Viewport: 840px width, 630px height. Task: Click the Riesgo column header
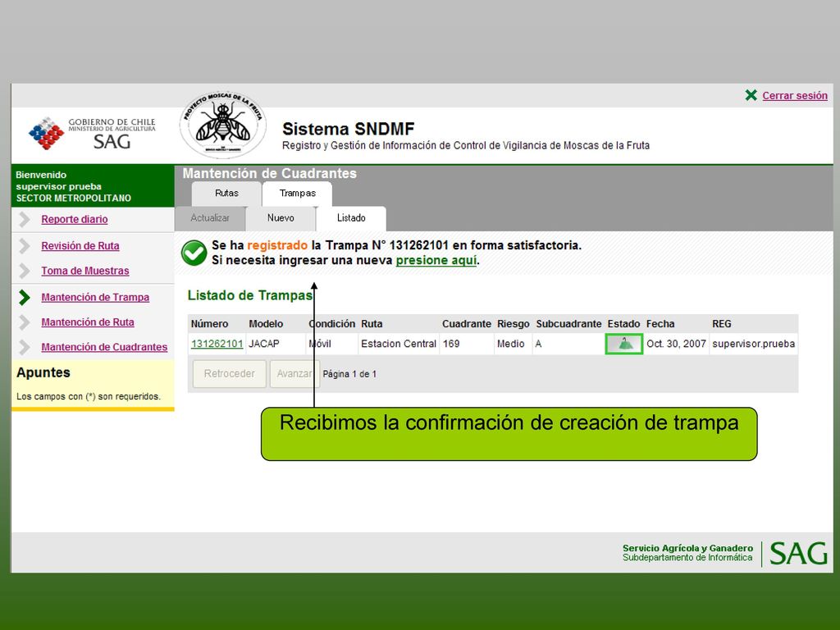coord(514,324)
